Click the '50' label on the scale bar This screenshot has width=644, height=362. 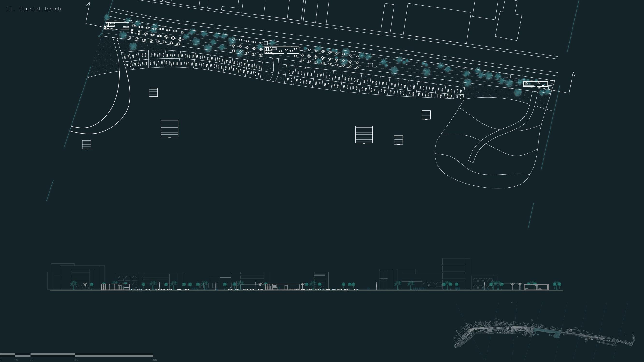[76, 360]
